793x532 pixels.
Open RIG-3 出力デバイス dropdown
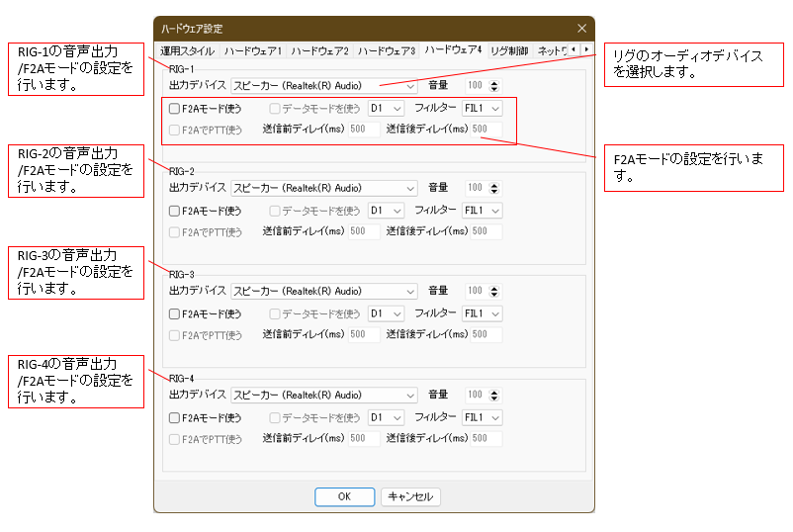tap(323, 292)
